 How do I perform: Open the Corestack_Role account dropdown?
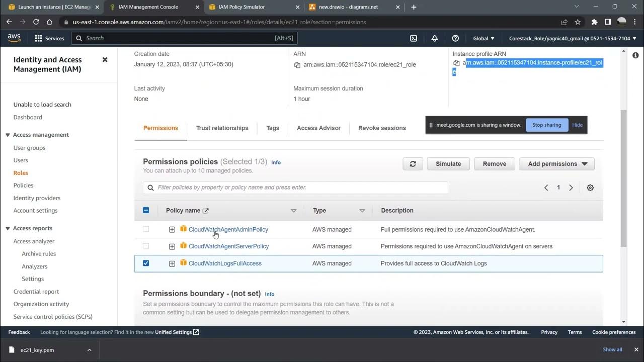(573, 38)
